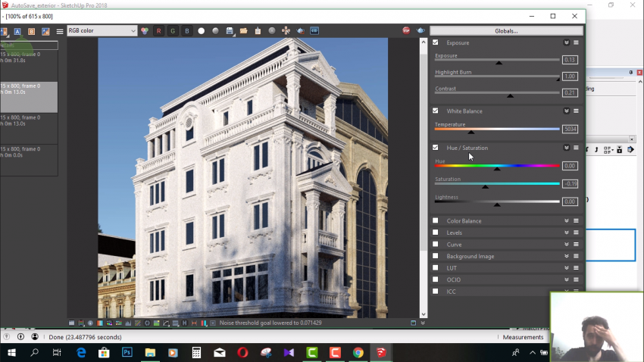Viewport: 644px width, 362px height.
Task: Collapse the Exposure section chevron
Action: pyautogui.click(x=567, y=42)
